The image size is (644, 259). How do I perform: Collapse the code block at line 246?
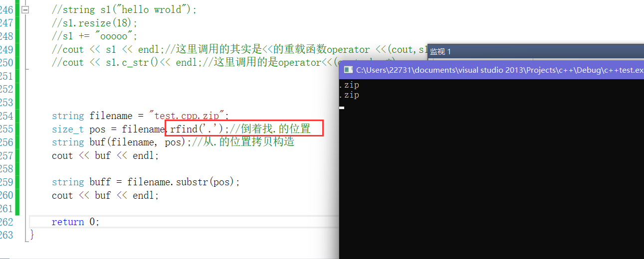tap(25, 9)
